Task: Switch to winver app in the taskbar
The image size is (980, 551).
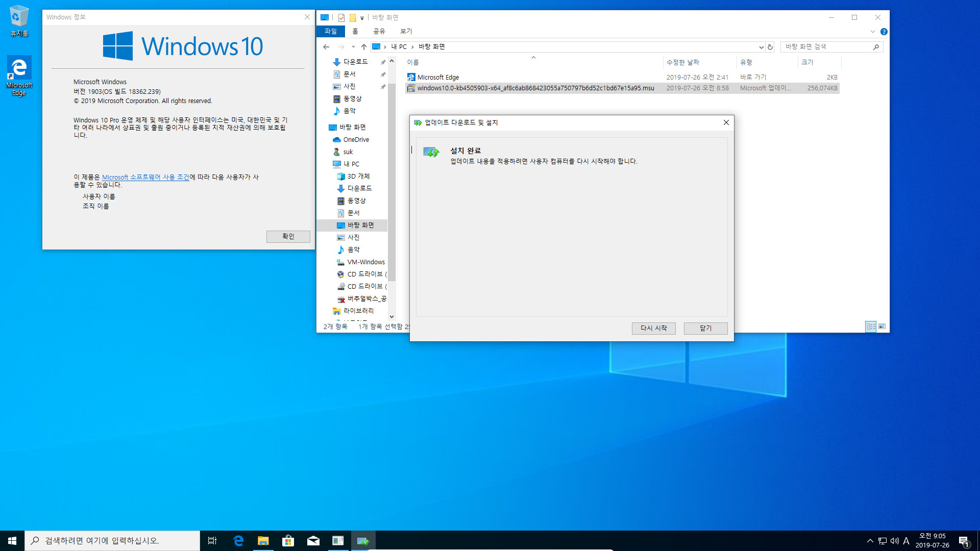Action: click(x=338, y=541)
